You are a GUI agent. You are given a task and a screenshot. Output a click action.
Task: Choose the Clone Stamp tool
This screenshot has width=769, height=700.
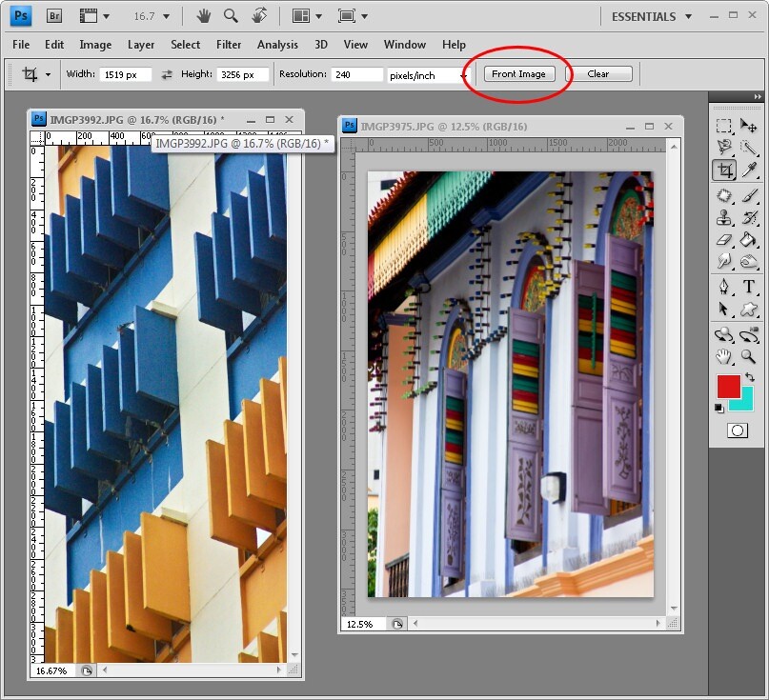[724, 216]
